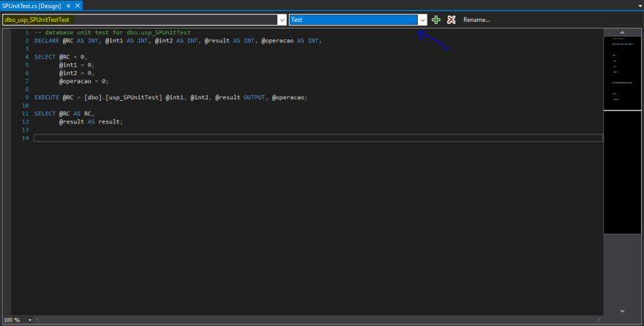Click the EXECUTE keyword on line 9
This screenshot has width=644, height=326.
pyautogui.click(x=46, y=98)
